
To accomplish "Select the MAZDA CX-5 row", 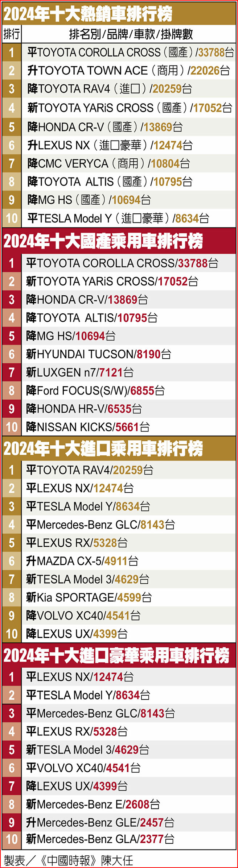I will click(82, 561).
